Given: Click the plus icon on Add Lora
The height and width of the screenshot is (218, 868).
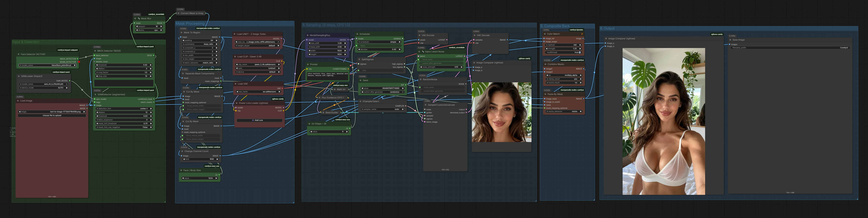Looking at the screenshot, I should [253, 120].
